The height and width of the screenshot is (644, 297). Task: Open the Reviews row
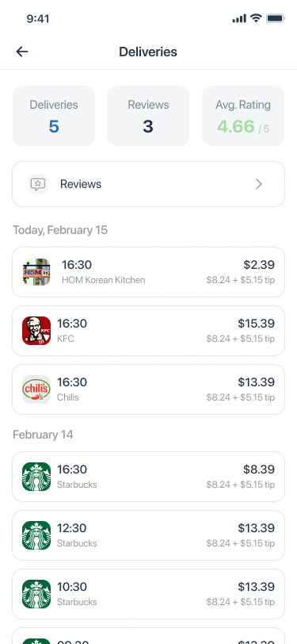pos(149,184)
